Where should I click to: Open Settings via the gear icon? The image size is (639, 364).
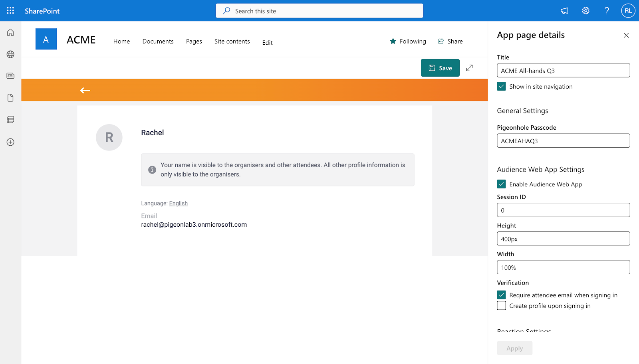coord(585,11)
